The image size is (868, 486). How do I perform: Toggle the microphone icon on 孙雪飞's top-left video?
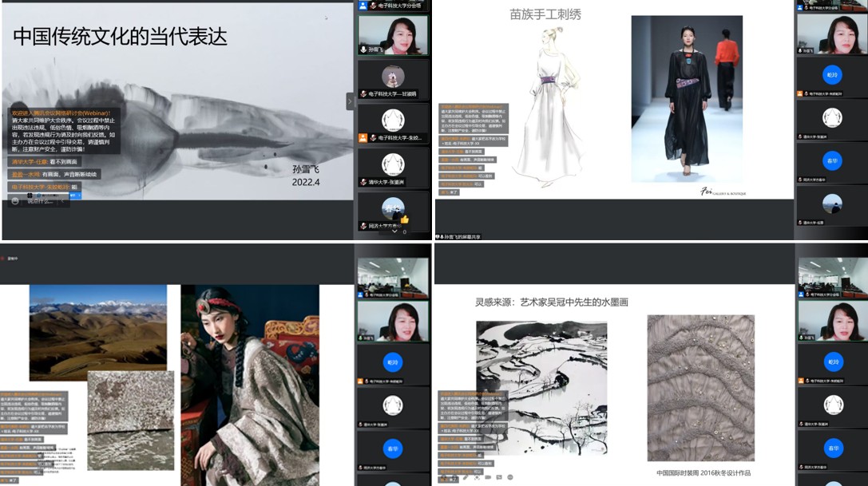(x=363, y=49)
